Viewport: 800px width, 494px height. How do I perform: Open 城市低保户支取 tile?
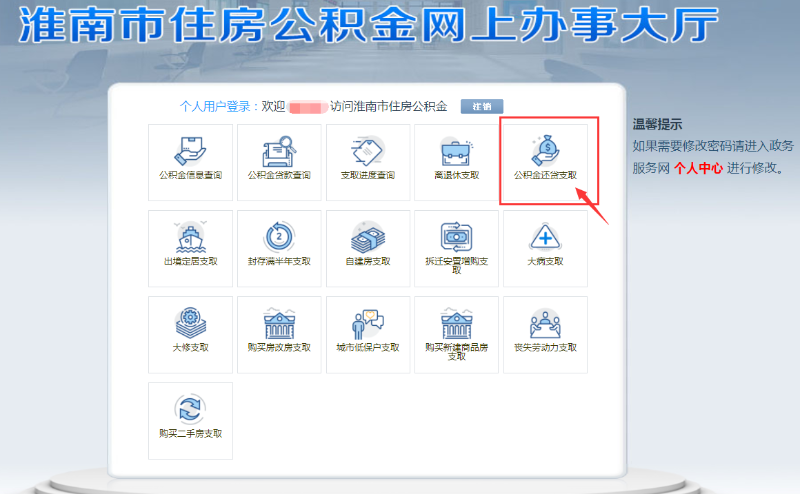(x=367, y=333)
